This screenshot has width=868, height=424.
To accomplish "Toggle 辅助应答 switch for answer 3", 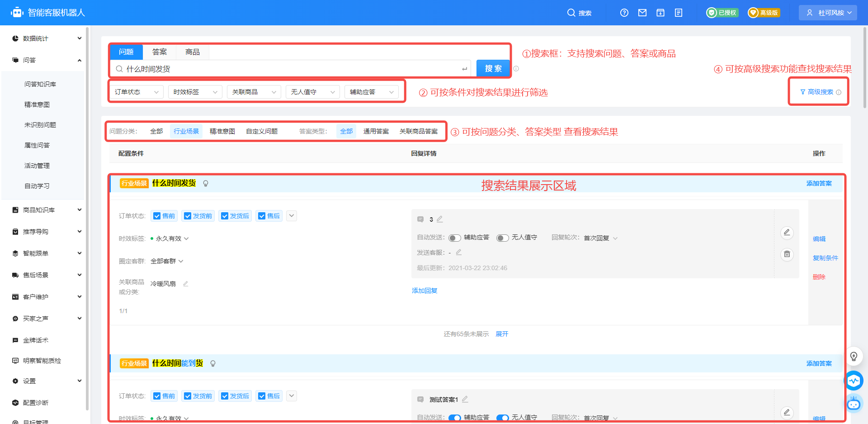I will 455,238.
